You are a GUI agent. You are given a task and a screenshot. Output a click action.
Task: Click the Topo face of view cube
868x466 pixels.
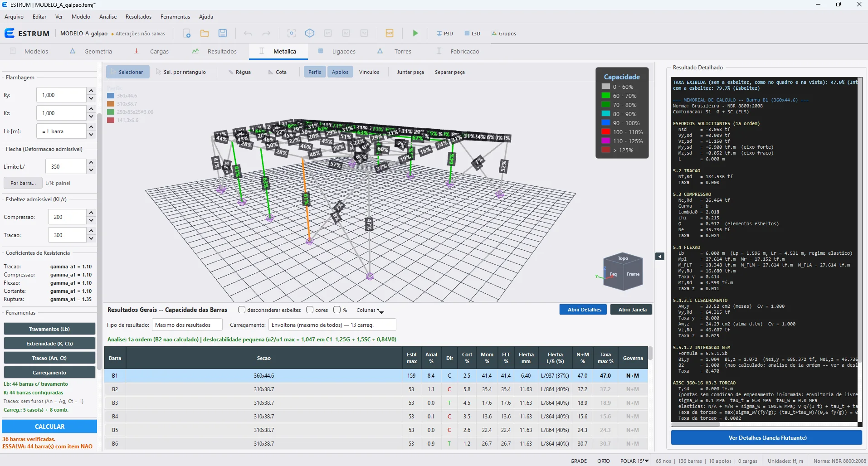[x=623, y=258]
